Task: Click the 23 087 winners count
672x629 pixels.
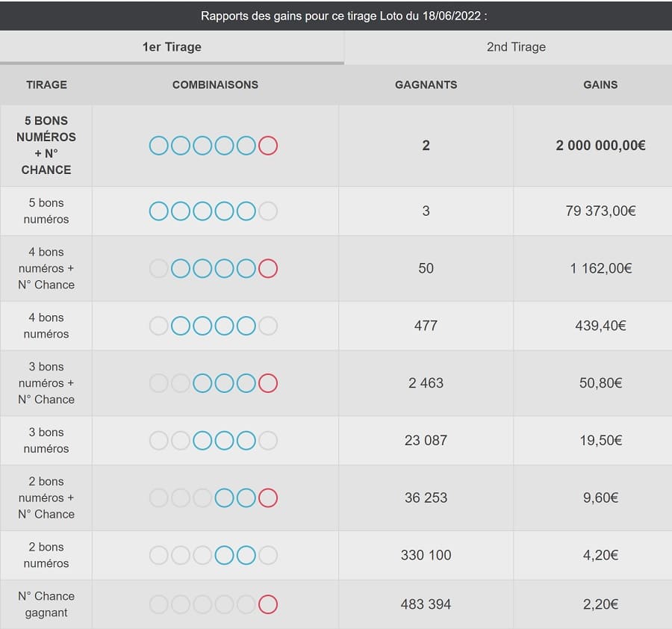Action: pos(426,441)
